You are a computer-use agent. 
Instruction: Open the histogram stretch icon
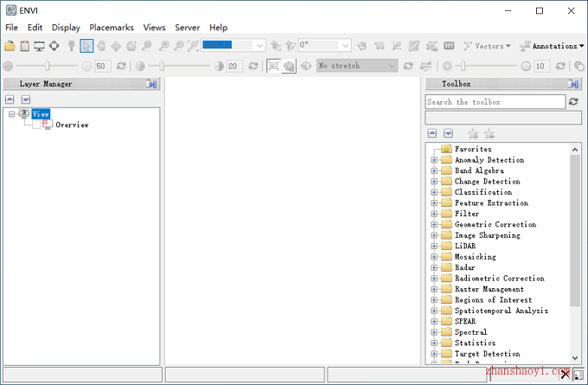click(x=425, y=66)
